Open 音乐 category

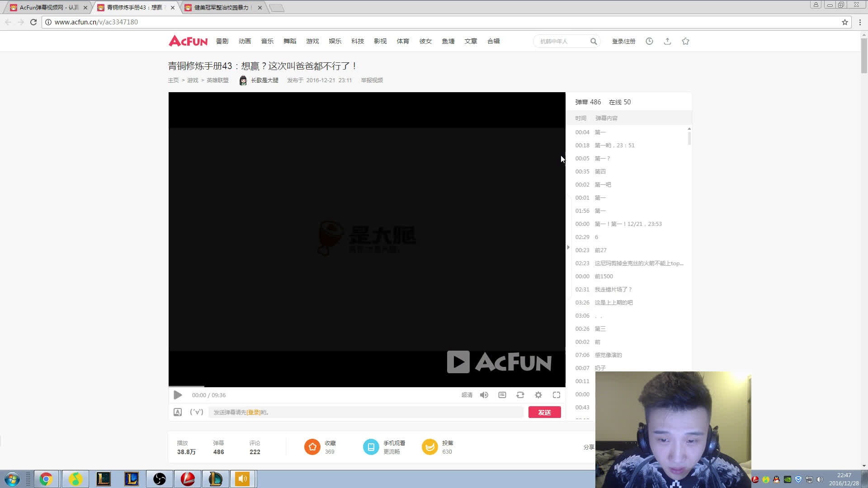pyautogui.click(x=267, y=41)
